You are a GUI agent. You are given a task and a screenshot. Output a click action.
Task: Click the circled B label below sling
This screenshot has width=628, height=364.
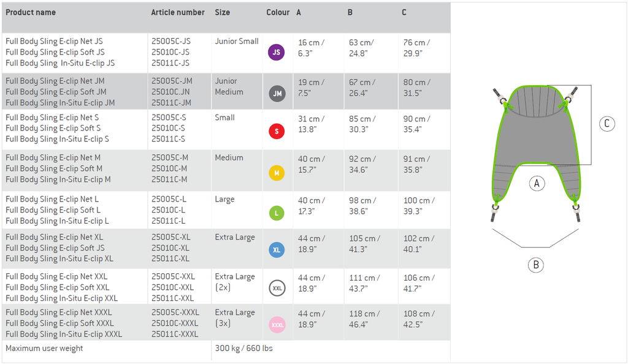pyautogui.click(x=536, y=265)
